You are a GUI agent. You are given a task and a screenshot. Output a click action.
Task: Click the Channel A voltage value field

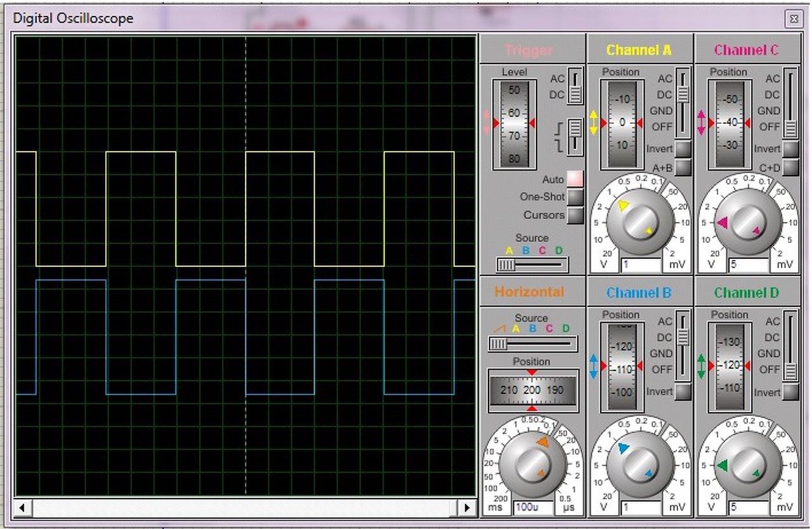[641, 264]
